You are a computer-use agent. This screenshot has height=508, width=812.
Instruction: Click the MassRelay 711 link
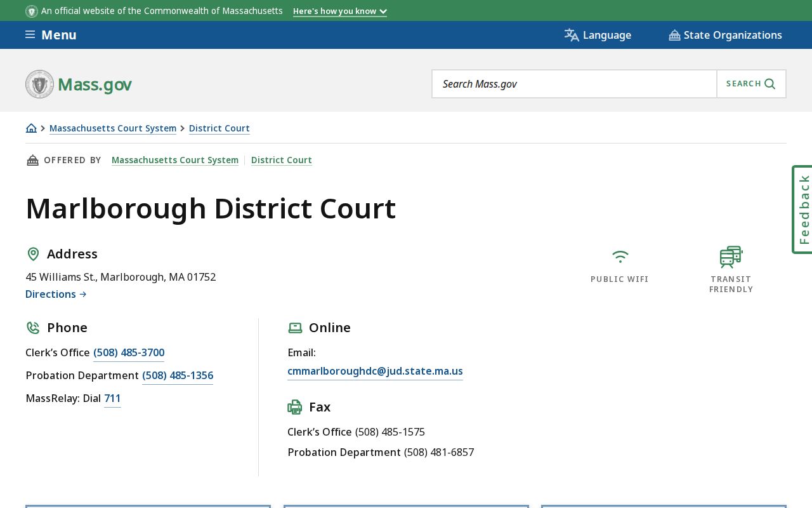tap(112, 399)
